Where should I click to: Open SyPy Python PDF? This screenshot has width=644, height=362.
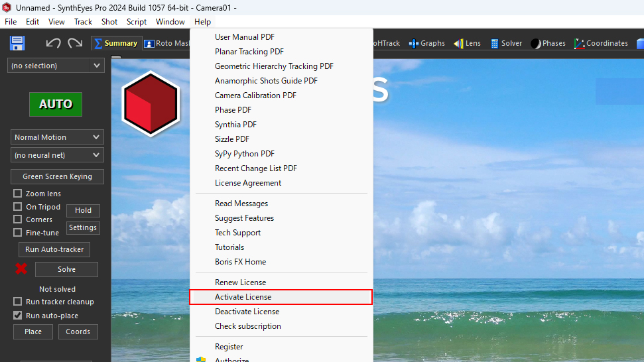[281, 154]
